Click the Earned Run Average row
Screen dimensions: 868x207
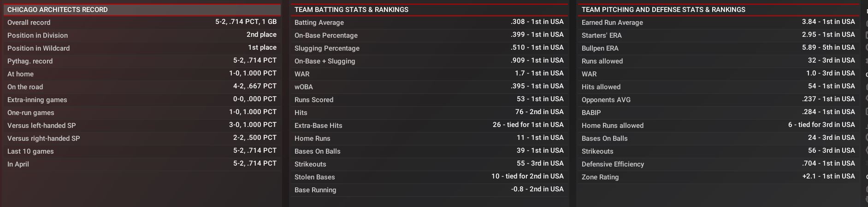point(718,22)
